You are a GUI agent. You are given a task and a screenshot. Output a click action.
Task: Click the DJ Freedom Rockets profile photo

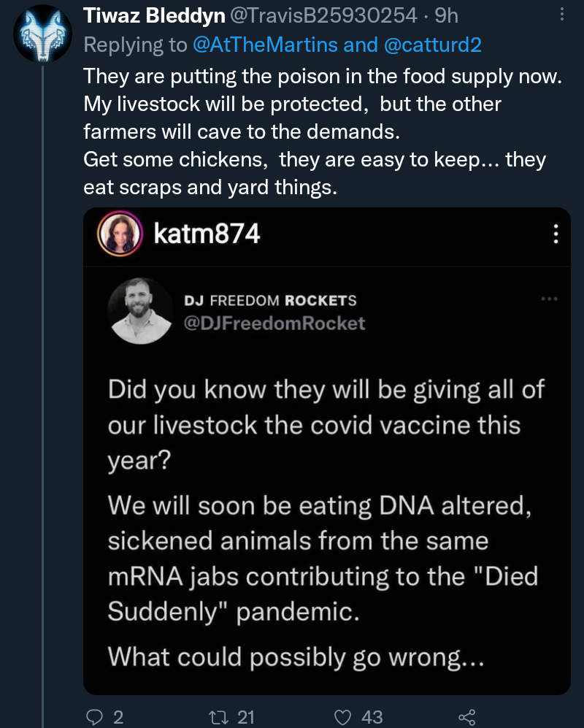point(138,310)
